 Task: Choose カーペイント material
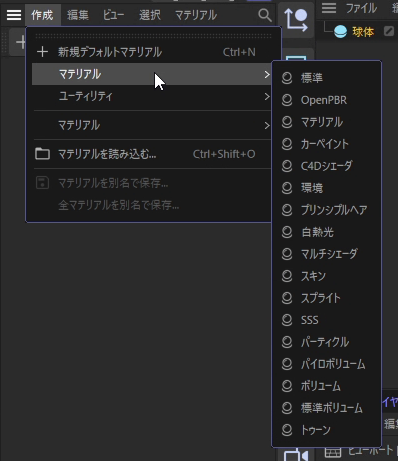(327, 144)
